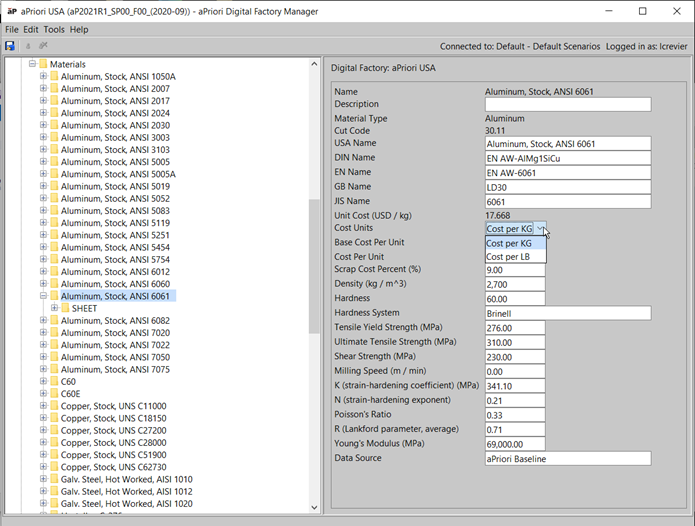
Task: Click the Cost Units dropdown arrow
Action: [x=540, y=229]
